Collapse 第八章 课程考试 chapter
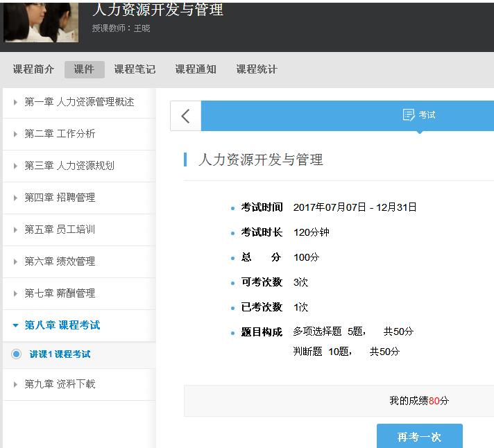This screenshot has width=494, height=448. point(62,325)
